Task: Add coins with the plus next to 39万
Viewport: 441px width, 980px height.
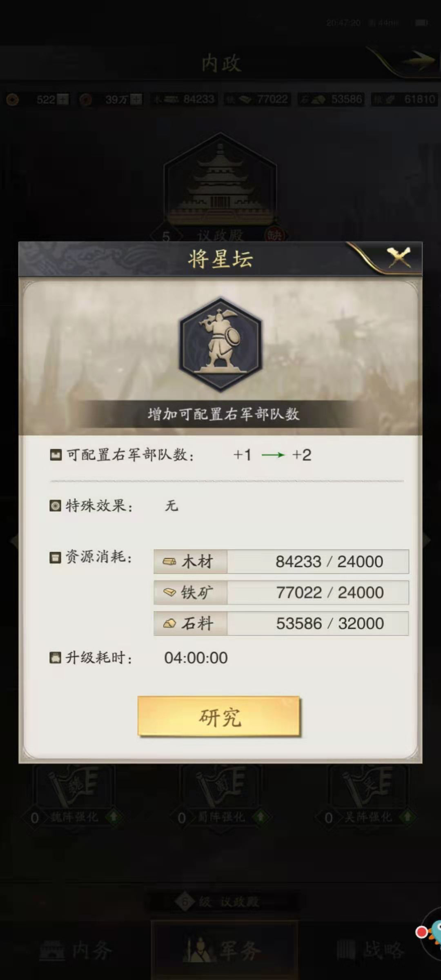Action: tap(136, 99)
